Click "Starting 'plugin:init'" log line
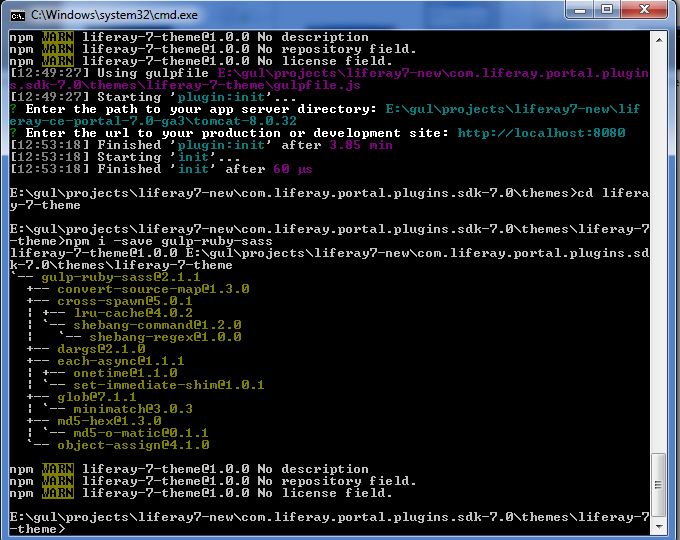The image size is (680, 540). pos(153,97)
